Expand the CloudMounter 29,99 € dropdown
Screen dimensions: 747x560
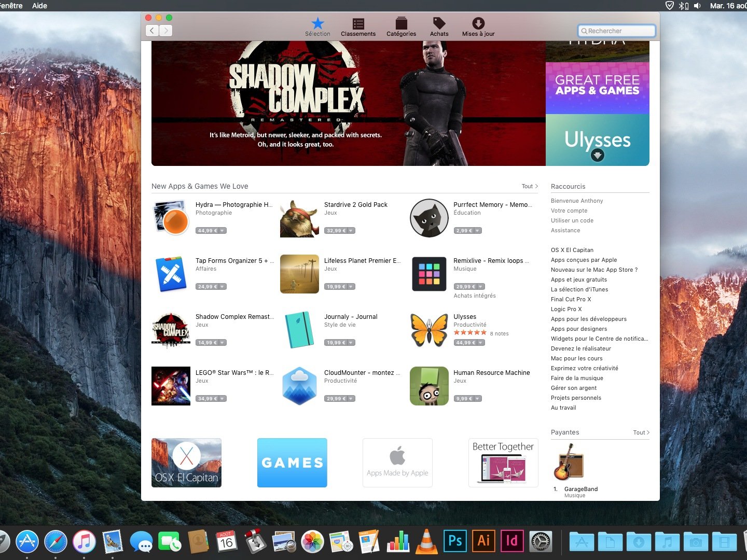click(x=351, y=399)
